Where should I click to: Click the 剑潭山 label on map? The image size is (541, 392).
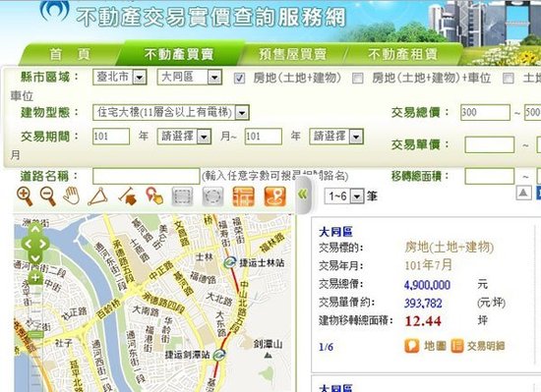click(x=269, y=344)
